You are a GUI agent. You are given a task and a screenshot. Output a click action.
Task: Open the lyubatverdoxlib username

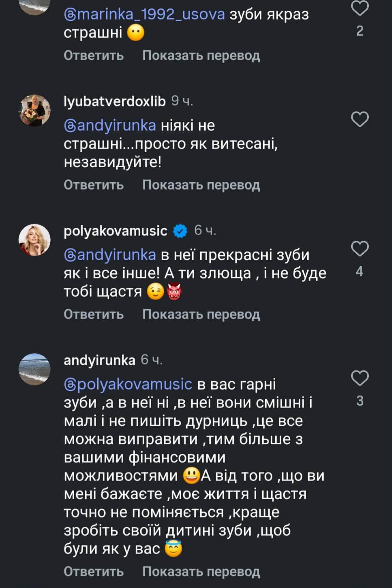[x=115, y=101]
